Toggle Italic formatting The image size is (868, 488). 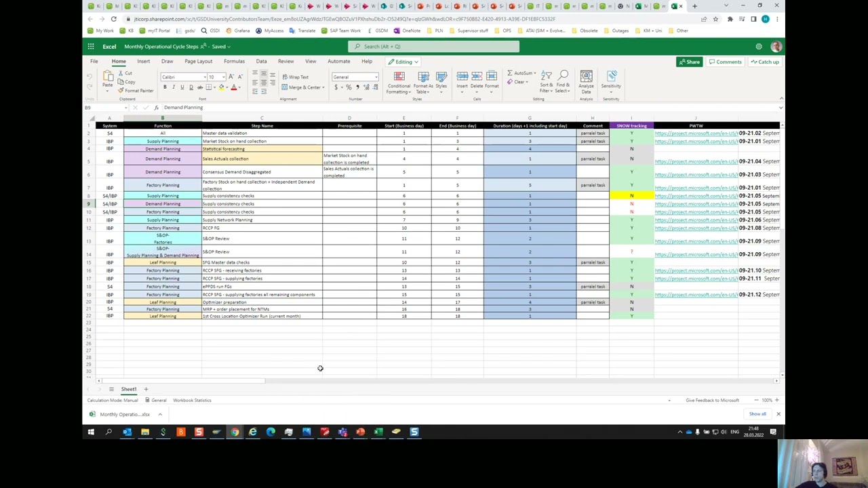click(x=174, y=87)
